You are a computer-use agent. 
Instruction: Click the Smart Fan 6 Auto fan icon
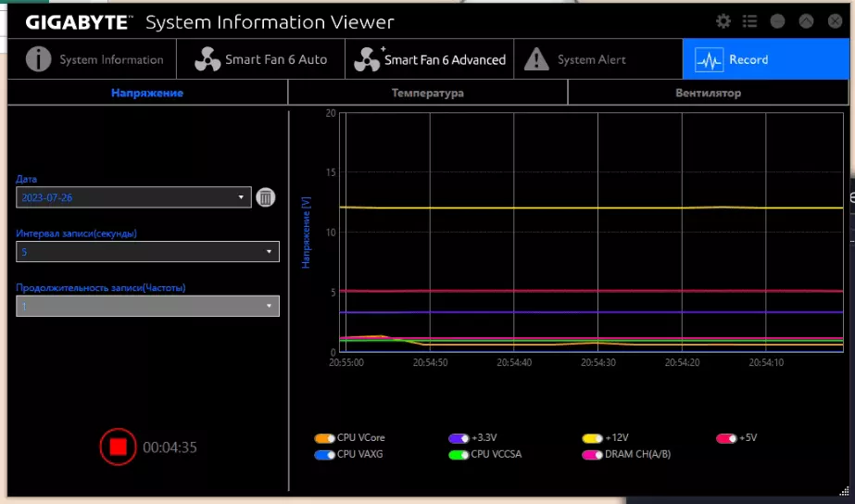click(x=207, y=59)
